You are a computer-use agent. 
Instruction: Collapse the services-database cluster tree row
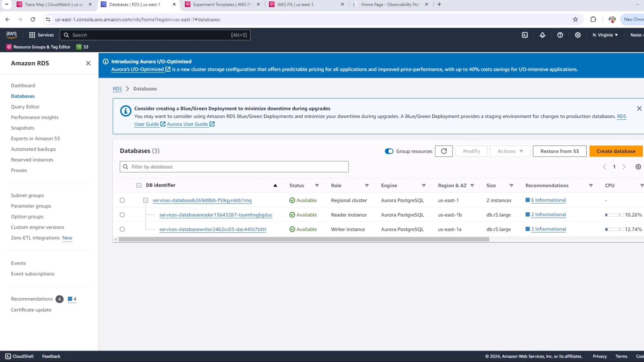pos(146,200)
